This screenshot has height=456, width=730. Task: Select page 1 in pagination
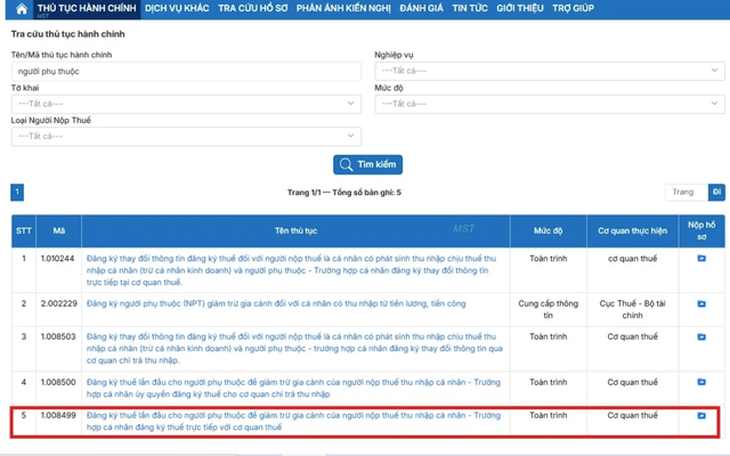(x=17, y=192)
